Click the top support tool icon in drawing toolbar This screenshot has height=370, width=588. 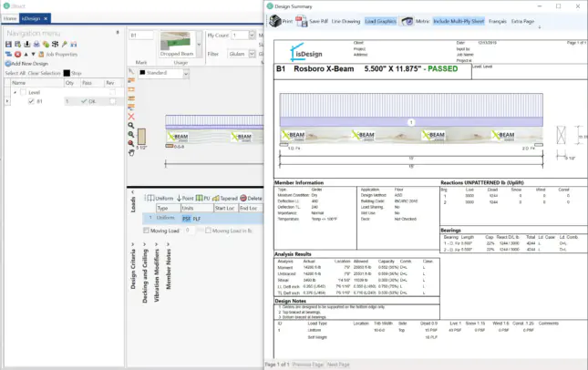coord(131,80)
